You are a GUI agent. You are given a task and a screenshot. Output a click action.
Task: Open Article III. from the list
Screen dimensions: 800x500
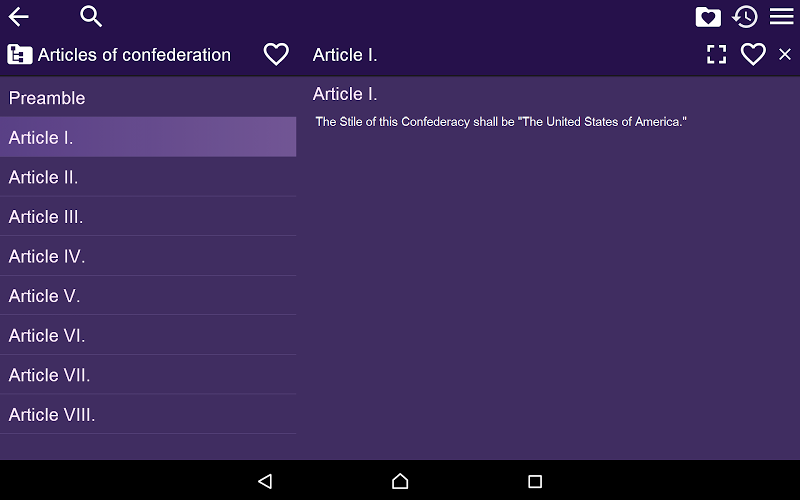point(148,216)
